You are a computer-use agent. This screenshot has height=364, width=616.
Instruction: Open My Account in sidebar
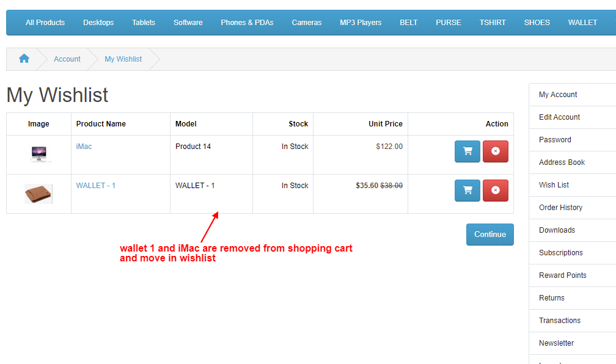[x=573, y=95]
